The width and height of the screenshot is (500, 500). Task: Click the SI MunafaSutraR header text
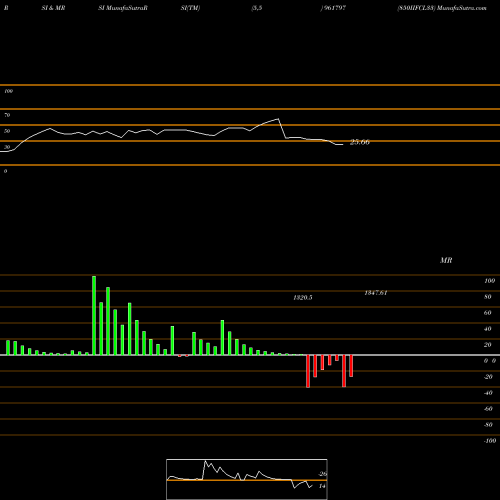click(123, 8)
